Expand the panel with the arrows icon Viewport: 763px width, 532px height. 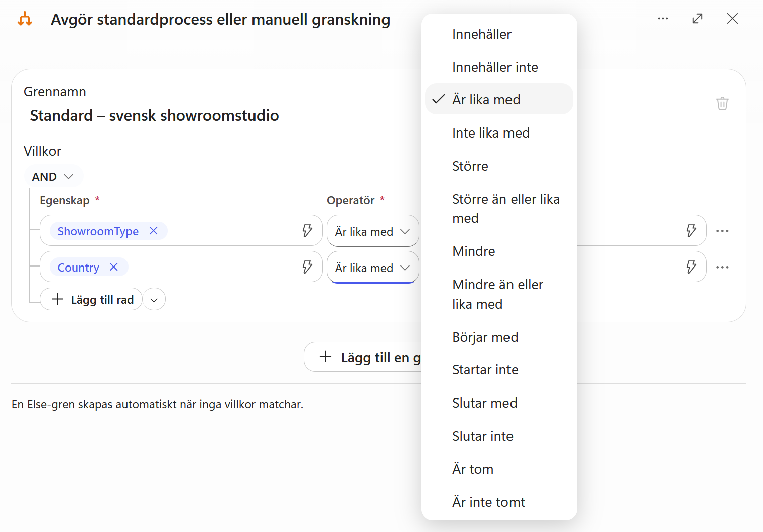click(x=697, y=19)
